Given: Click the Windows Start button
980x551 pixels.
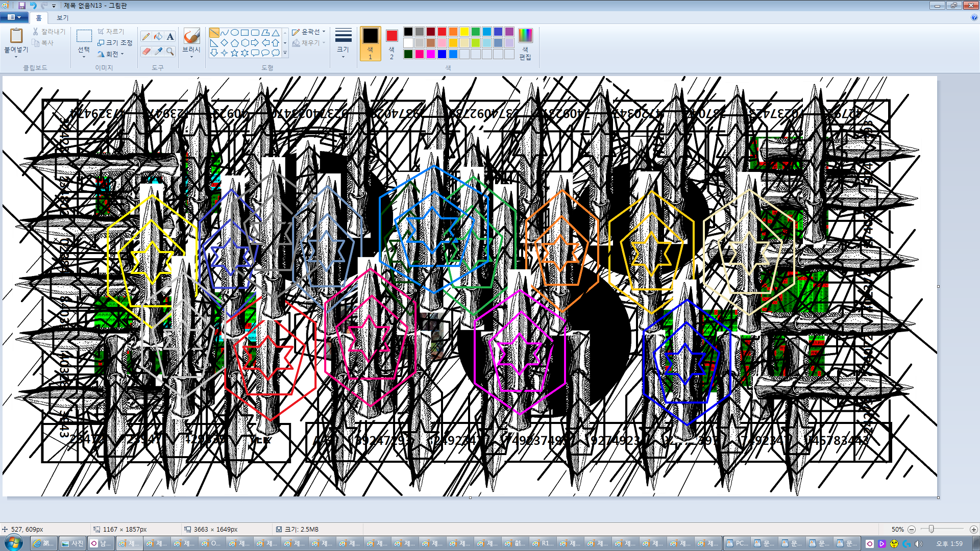Looking at the screenshot, I should [x=14, y=543].
